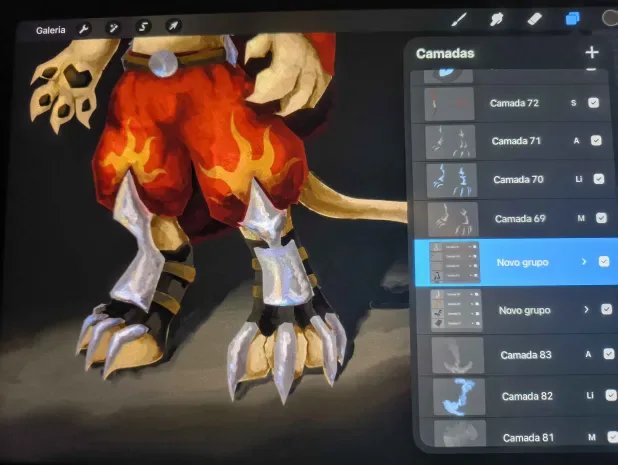Toggle visibility of Camada 82
This screenshot has height=465, width=618.
tap(611, 395)
